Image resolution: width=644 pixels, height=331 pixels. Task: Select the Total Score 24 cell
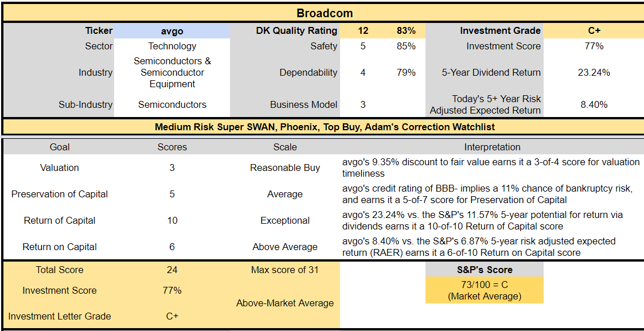coord(172,270)
